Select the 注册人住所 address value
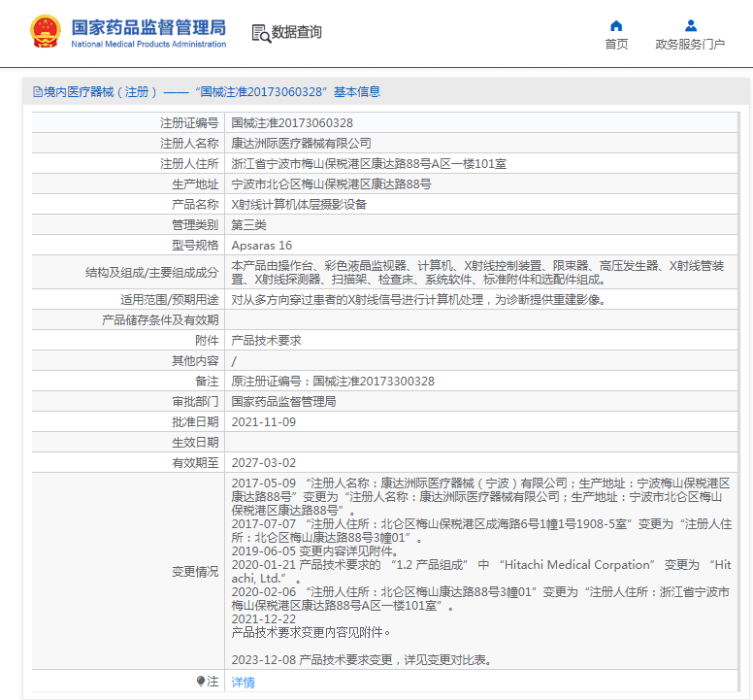The image size is (753, 700). click(369, 164)
